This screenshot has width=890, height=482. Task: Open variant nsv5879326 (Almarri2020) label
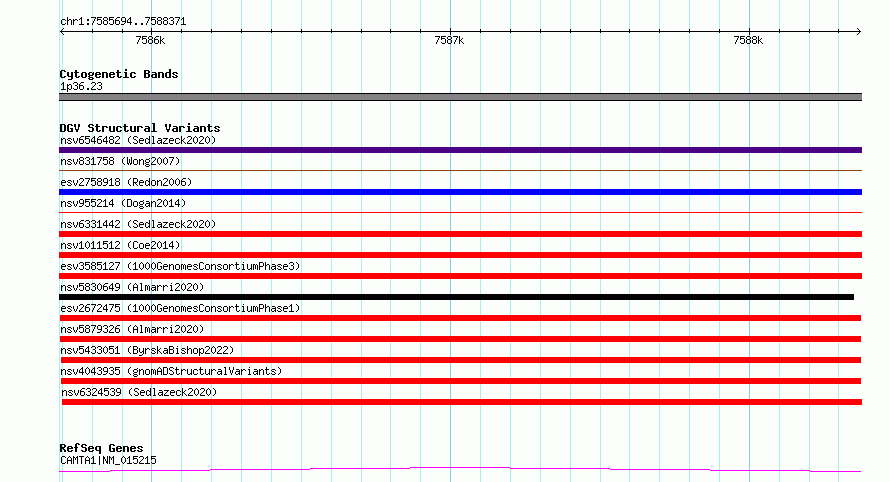[132, 329]
